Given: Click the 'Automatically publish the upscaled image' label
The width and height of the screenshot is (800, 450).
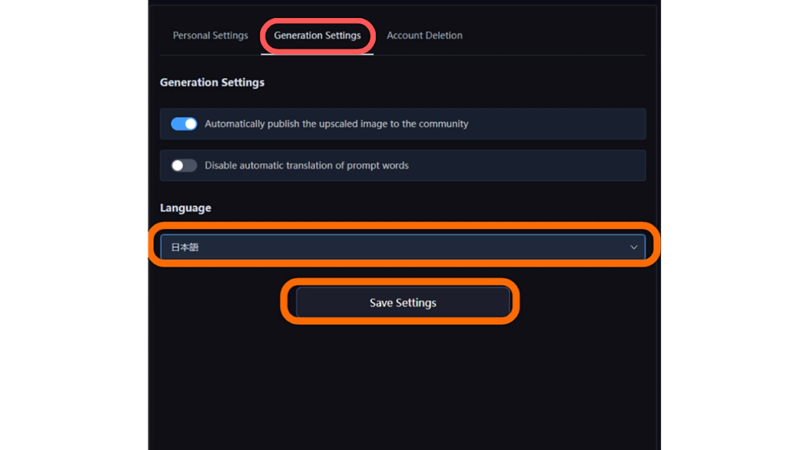Looking at the screenshot, I should coord(336,124).
